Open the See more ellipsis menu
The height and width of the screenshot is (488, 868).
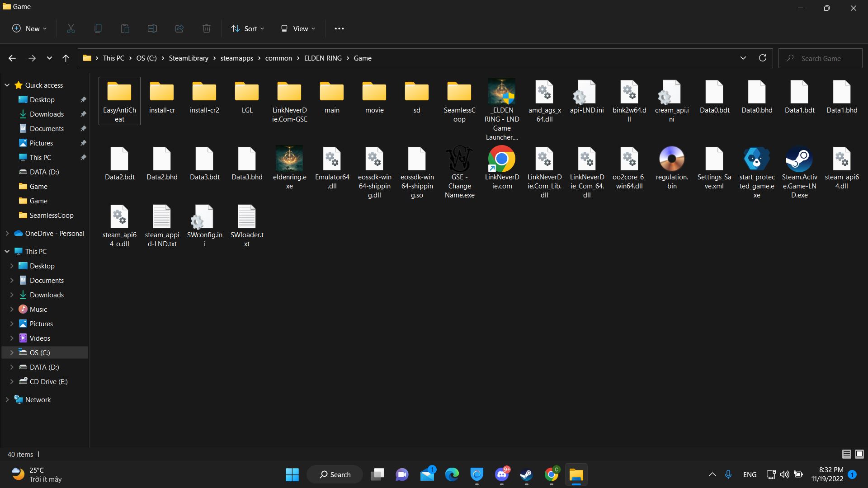pos(339,28)
